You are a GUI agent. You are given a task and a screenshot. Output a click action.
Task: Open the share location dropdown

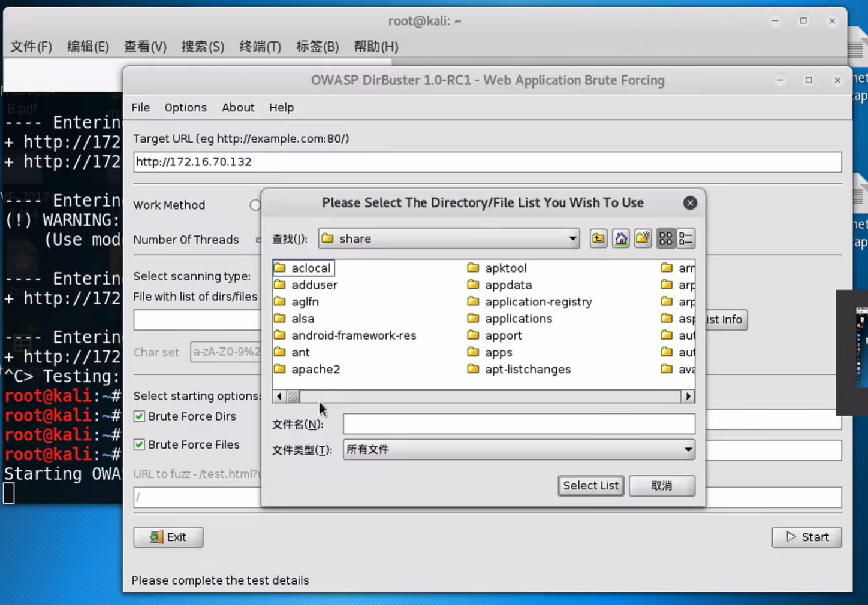pos(449,238)
